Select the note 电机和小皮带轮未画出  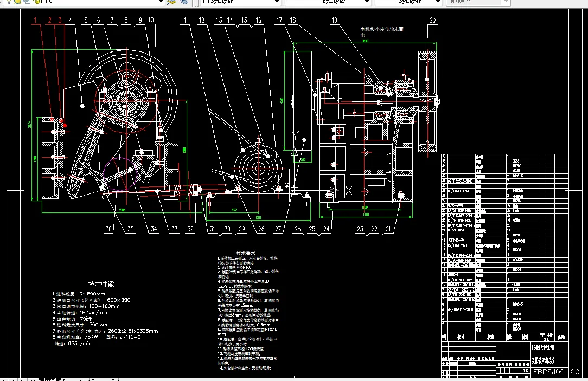click(381, 32)
